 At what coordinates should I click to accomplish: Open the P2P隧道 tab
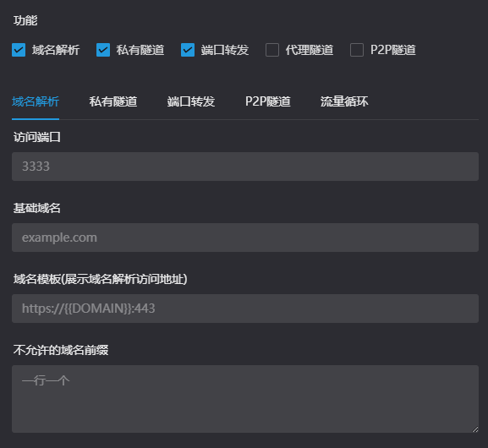268,101
